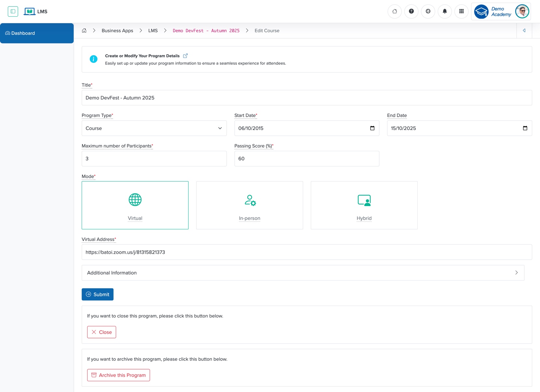
Task: Click the home icon in the breadcrumb
Action: (x=84, y=30)
